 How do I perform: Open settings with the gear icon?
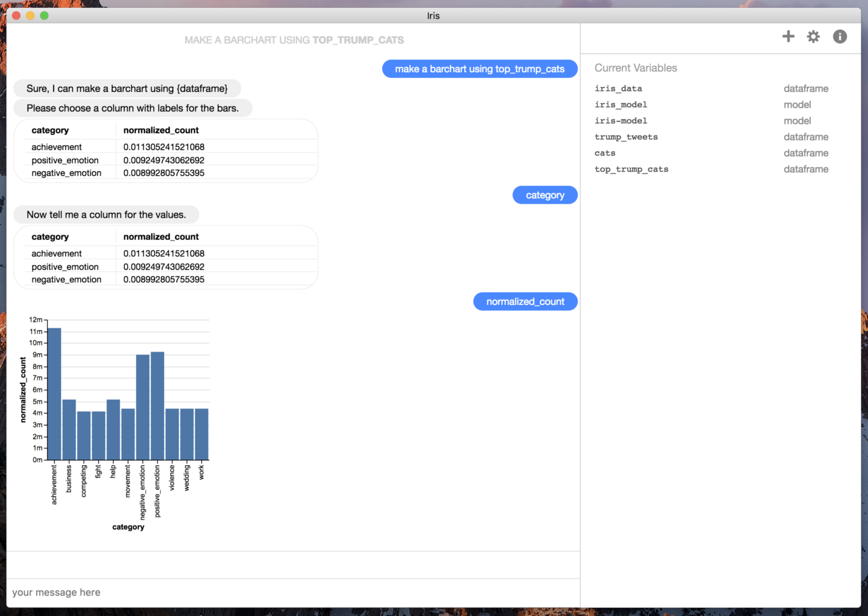pos(813,36)
